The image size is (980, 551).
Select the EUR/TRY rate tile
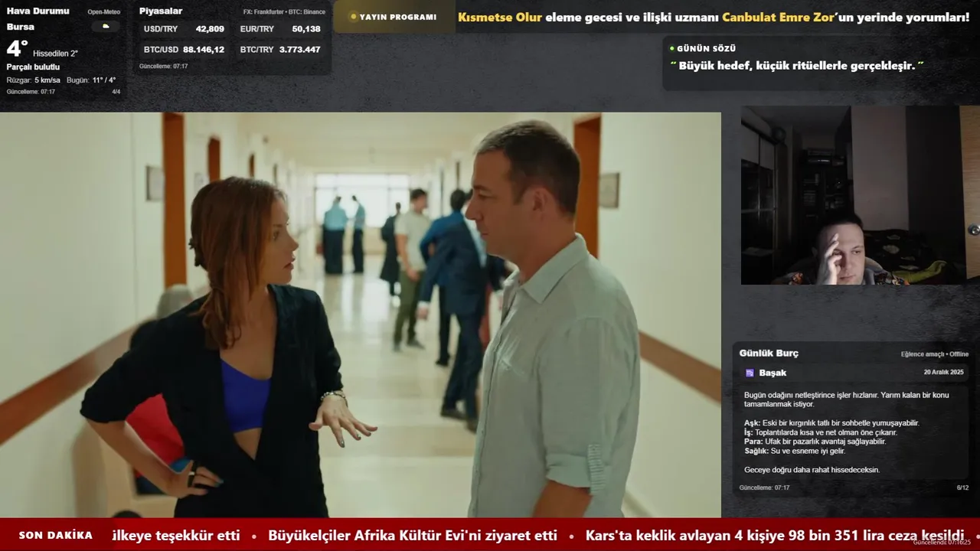pyautogui.click(x=280, y=29)
